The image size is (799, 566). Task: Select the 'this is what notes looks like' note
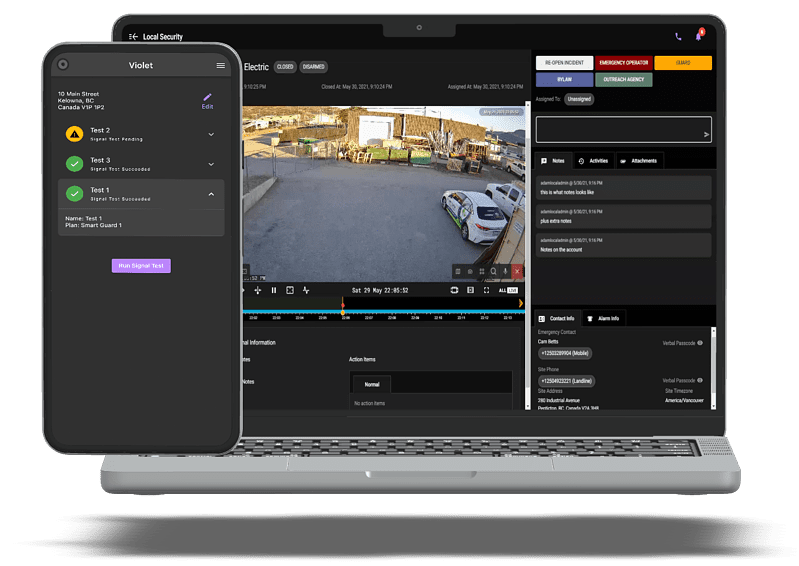624,188
